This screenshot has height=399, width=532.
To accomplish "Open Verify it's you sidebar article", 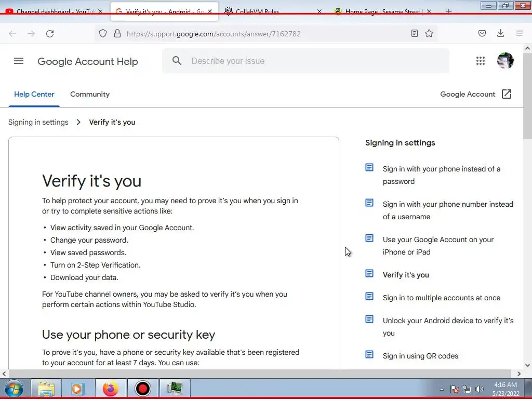I will (x=406, y=275).
